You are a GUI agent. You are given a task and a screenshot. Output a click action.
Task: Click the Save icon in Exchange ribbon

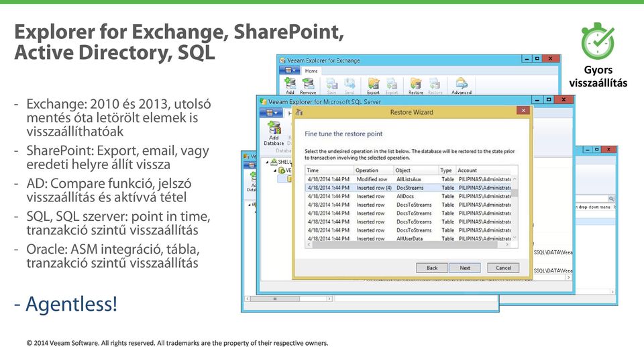(x=331, y=84)
